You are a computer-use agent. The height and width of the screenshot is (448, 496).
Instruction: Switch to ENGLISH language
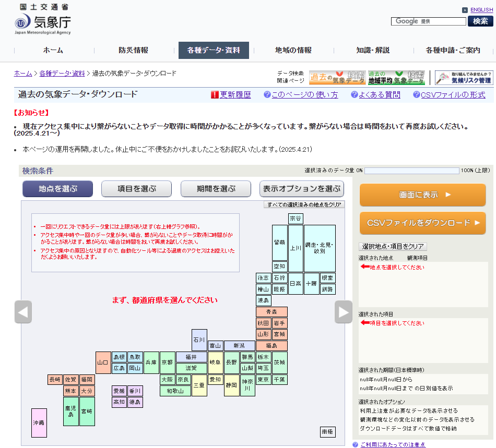coord(481,10)
